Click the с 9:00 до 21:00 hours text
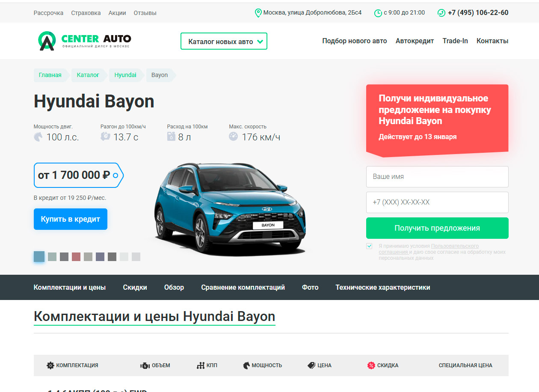Viewport: 539px width, 392px height. click(x=405, y=13)
